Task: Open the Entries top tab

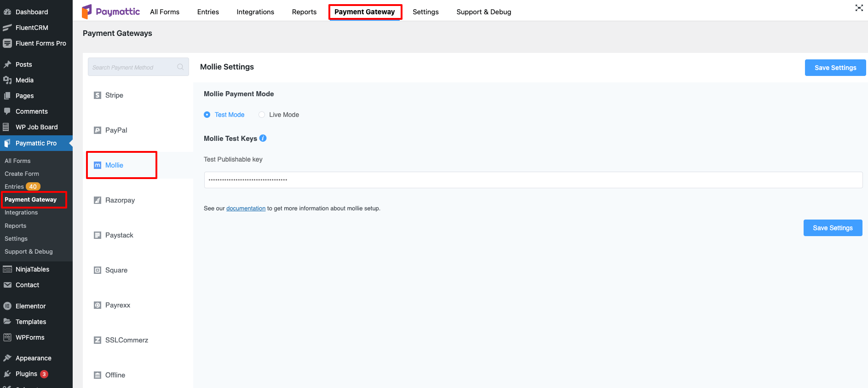Action: (208, 12)
